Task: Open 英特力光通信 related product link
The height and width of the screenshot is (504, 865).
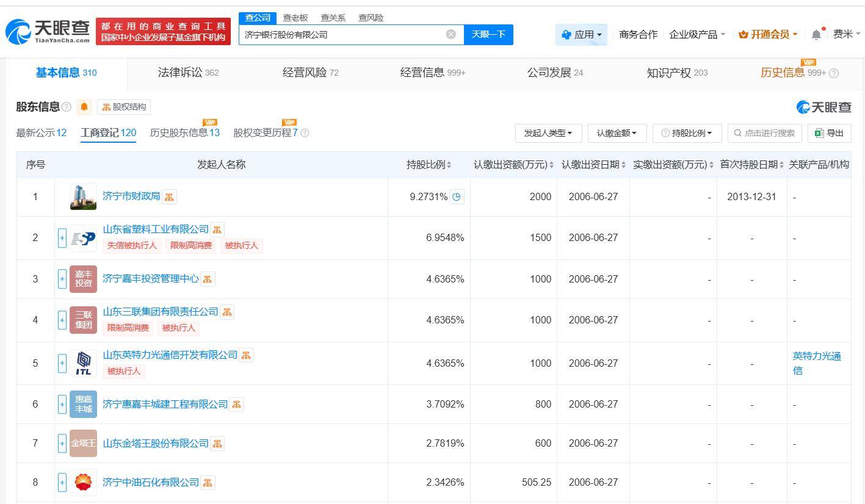Action: (x=817, y=363)
